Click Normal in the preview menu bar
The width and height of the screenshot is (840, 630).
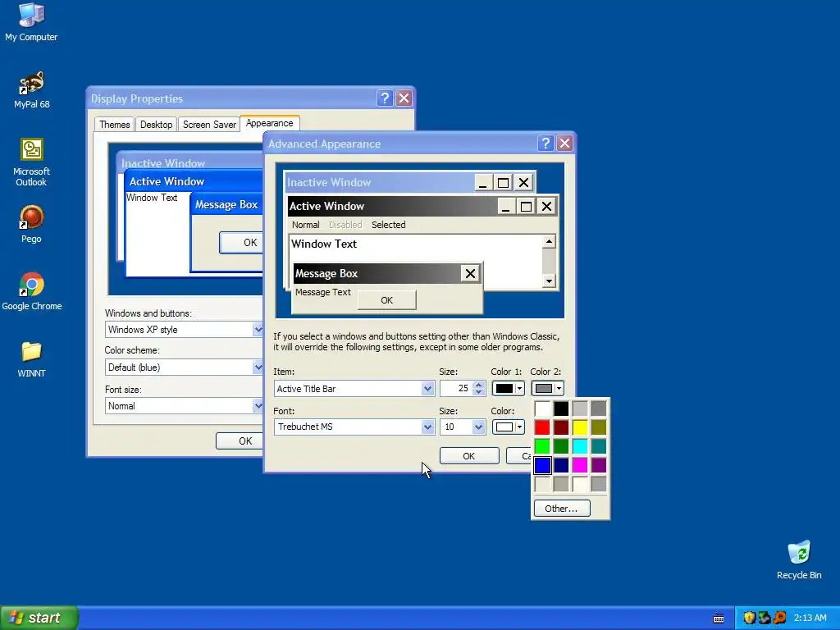(305, 225)
